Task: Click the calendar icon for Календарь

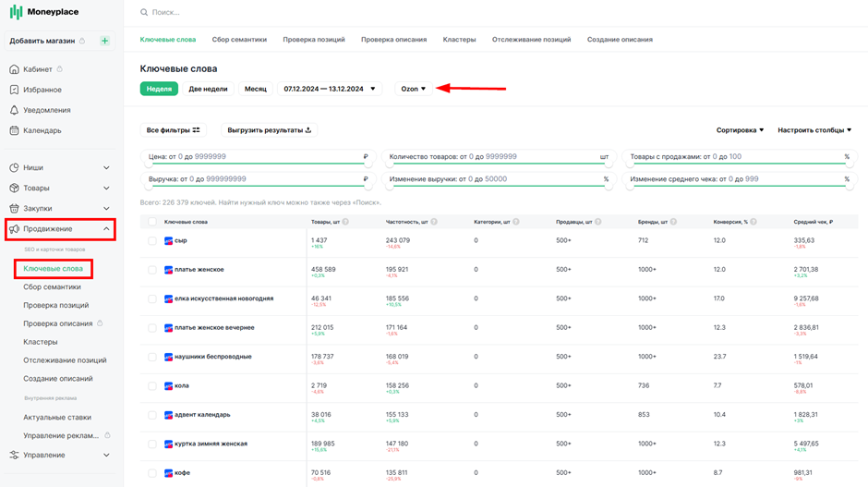Action: tap(15, 130)
